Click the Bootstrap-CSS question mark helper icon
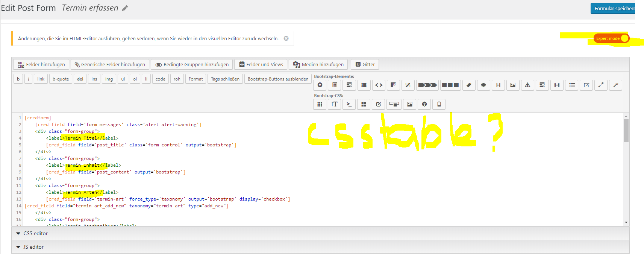This screenshot has width=644, height=254. (x=424, y=104)
